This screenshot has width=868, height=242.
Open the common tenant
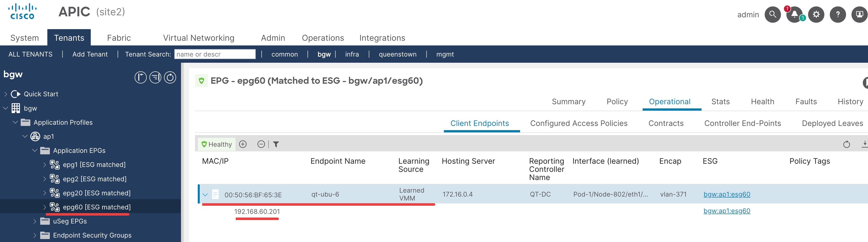[284, 54]
